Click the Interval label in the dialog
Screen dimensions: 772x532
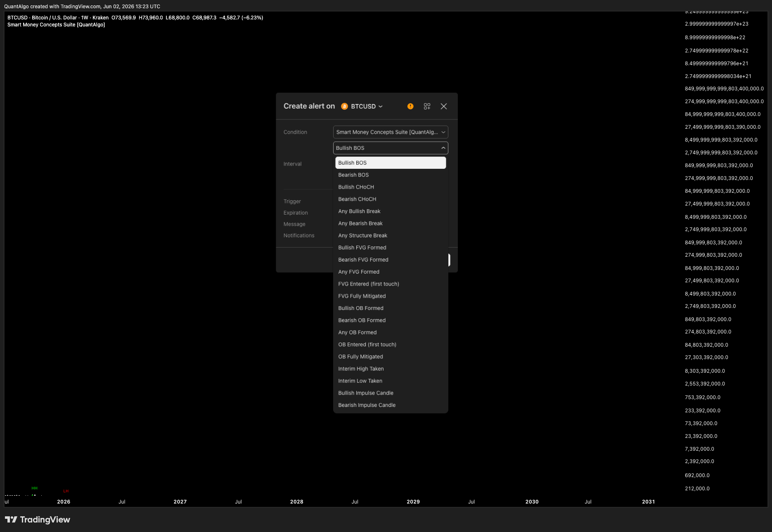292,164
